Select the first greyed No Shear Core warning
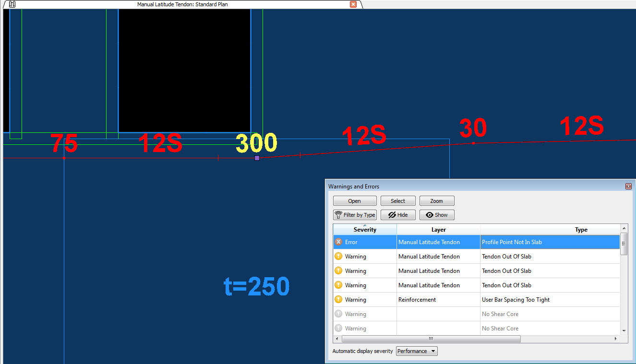This screenshot has height=364, width=636. (477, 314)
